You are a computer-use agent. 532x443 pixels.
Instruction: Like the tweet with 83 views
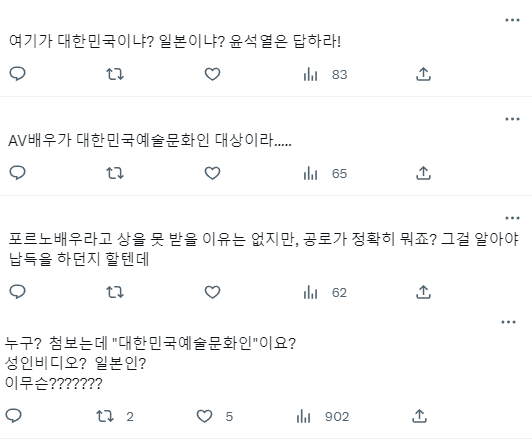212,74
